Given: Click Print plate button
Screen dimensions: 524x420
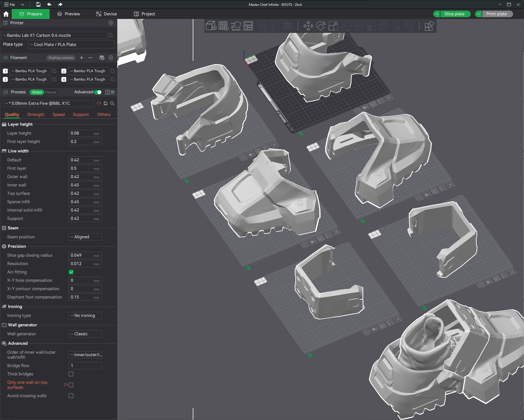Looking at the screenshot, I should point(497,14).
